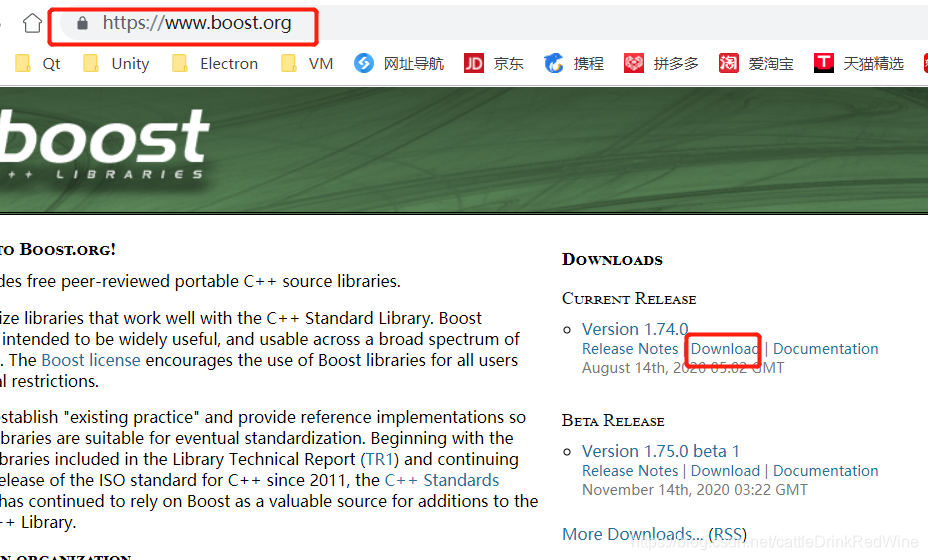Click the boost libraries logo

point(104,145)
